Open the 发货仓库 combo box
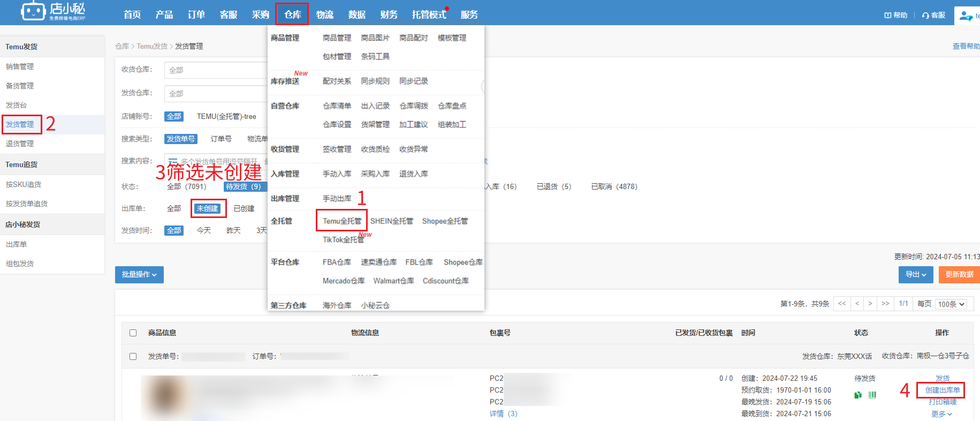980x421 pixels. [x=216, y=94]
